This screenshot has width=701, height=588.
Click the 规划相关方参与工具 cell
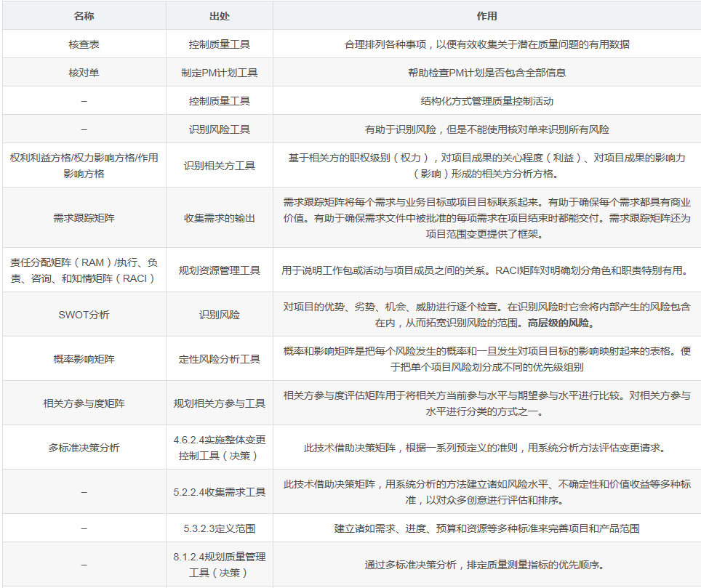pos(220,403)
